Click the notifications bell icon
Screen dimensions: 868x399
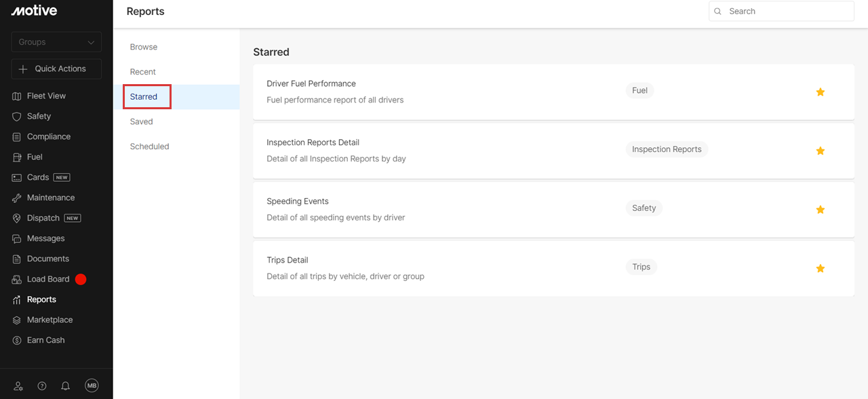click(x=66, y=386)
